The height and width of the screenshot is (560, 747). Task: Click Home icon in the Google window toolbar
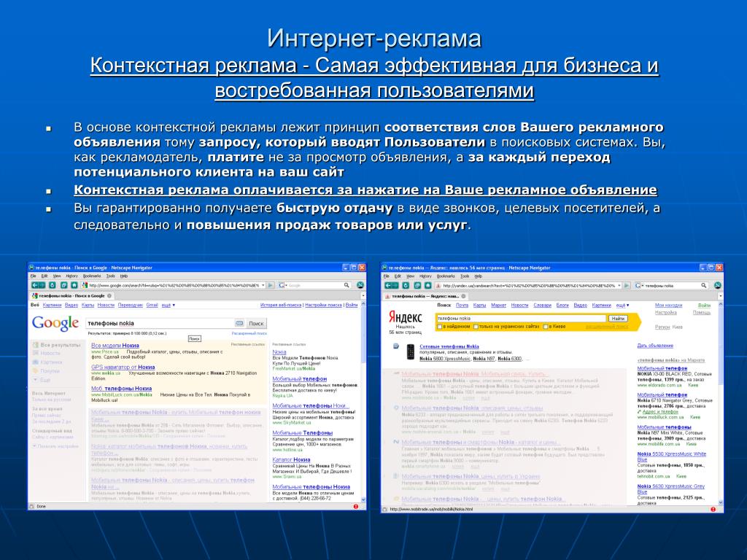pyautogui.click(x=74, y=285)
